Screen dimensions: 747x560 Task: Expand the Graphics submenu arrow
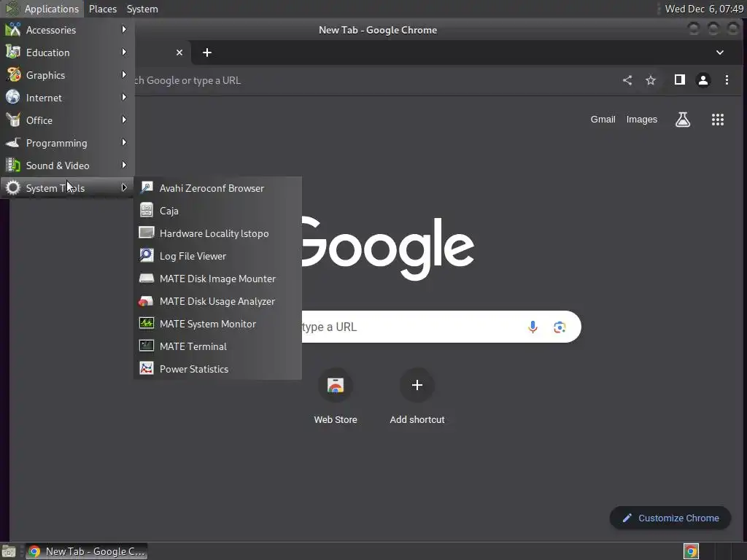pyautogui.click(x=124, y=75)
